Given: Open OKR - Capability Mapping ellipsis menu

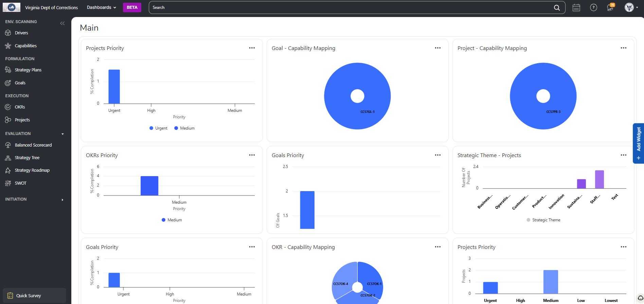Looking at the screenshot, I should click(438, 247).
